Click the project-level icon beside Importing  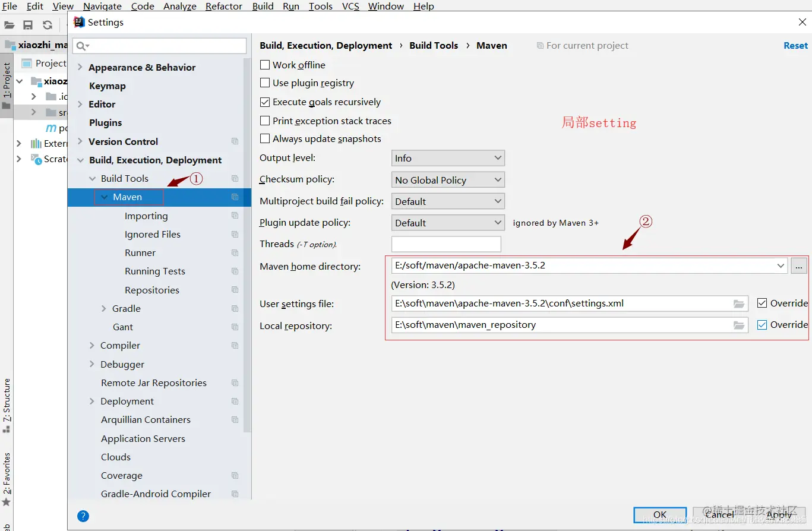pyautogui.click(x=235, y=216)
